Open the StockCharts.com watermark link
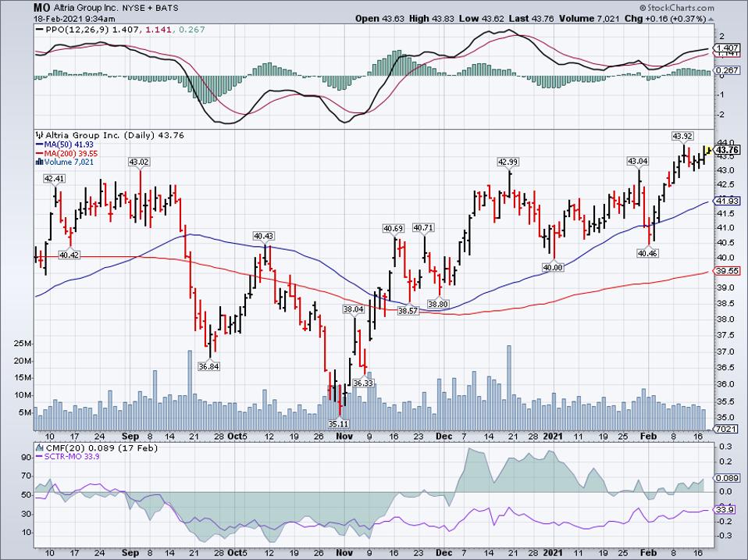This screenshot has height=560, width=748. (681, 8)
